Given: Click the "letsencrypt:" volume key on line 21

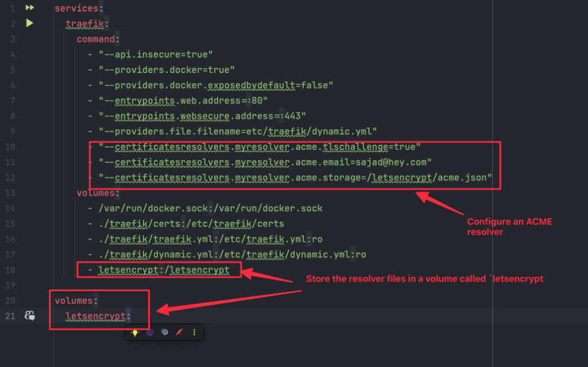Looking at the screenshot, I should pyautogui.click(x=98, y=316).
